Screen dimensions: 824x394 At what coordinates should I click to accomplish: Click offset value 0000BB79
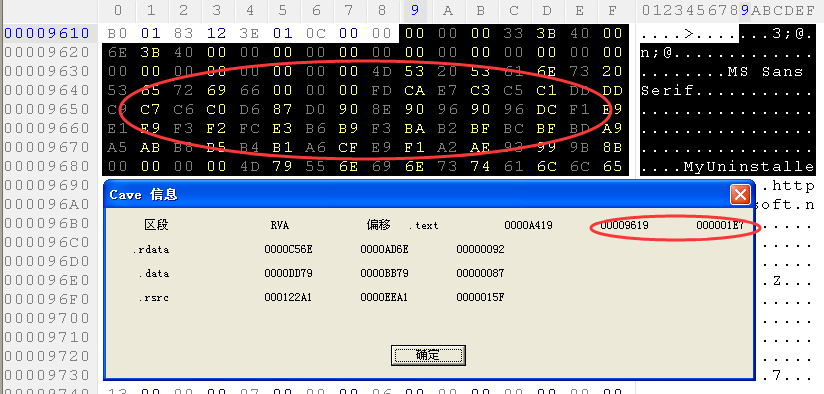[x=385, y=274]
